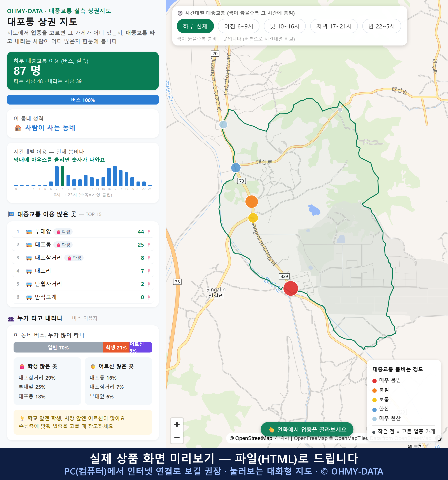The height and width of the screenshot is (480, 448).
Task: Click the people icon beside 누가 타고 내리나
Action: 11,319
